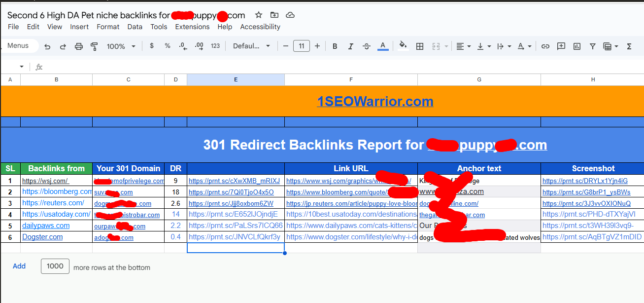Click the Borders icon
The width and height of the screenshot is (644, 303).
pos(420,46)
